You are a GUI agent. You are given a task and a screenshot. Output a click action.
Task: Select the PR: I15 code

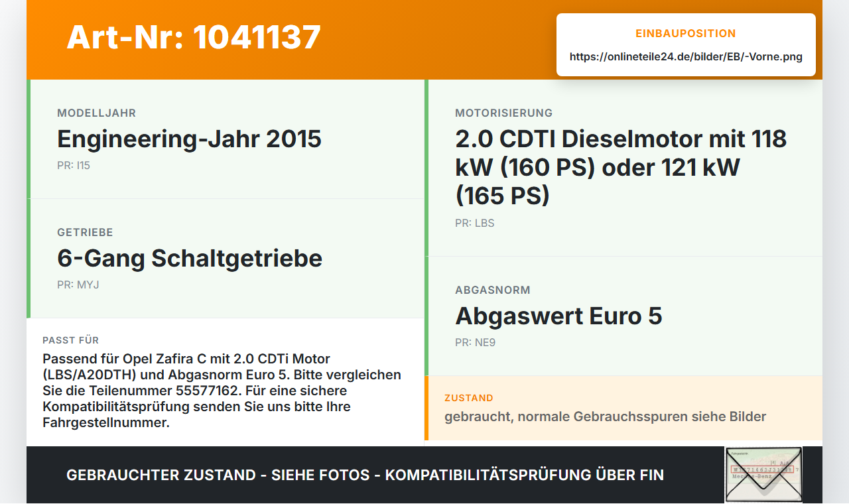[74, 166]
